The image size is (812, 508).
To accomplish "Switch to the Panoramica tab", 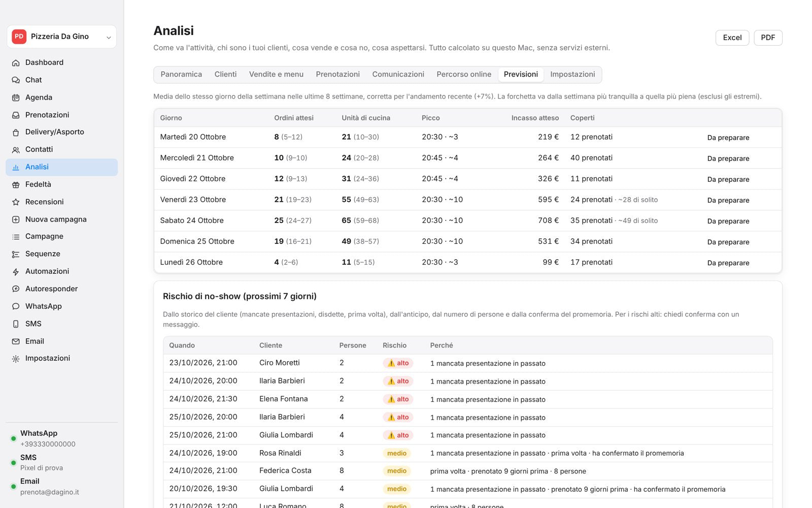I will click(x=181, y=74).
